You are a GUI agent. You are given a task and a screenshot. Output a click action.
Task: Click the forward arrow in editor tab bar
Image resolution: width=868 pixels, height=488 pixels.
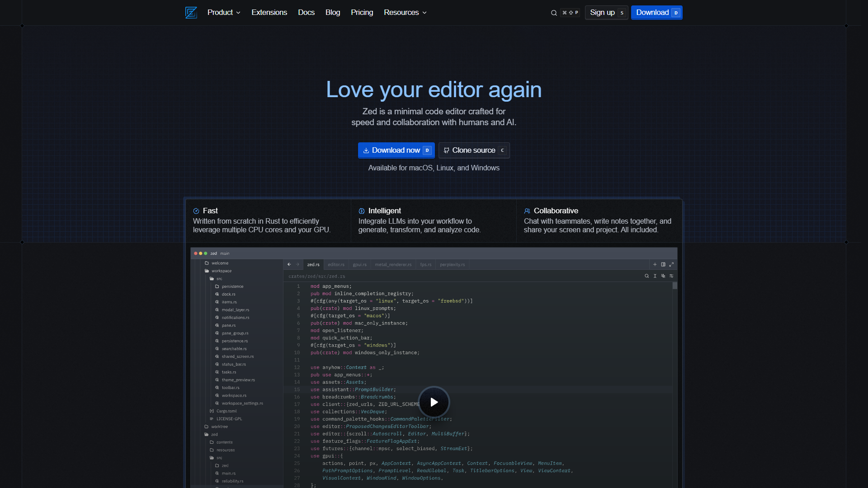297,264
